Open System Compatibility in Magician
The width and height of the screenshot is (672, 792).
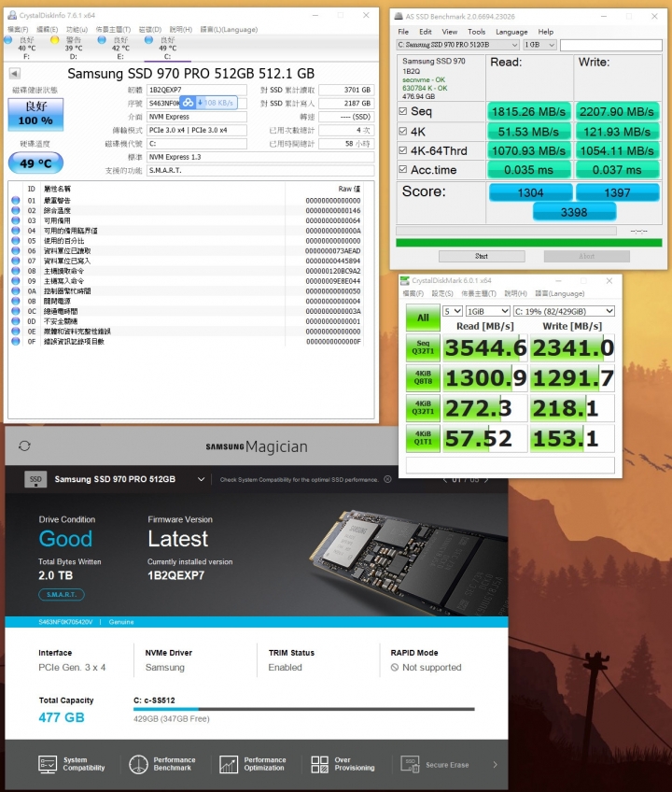pyautogui.click(x=72, y=764)
